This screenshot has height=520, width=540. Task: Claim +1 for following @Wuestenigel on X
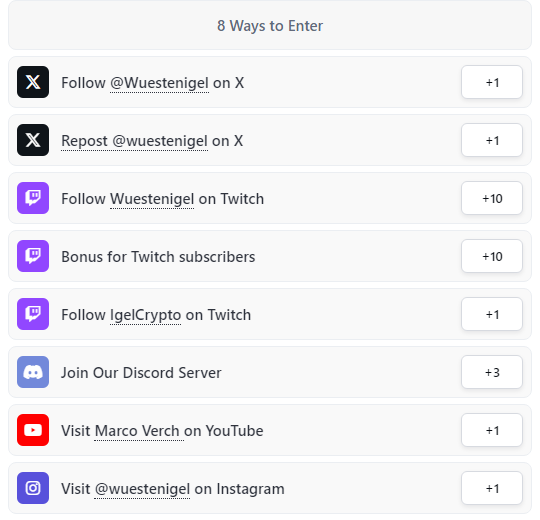[492, 82]
